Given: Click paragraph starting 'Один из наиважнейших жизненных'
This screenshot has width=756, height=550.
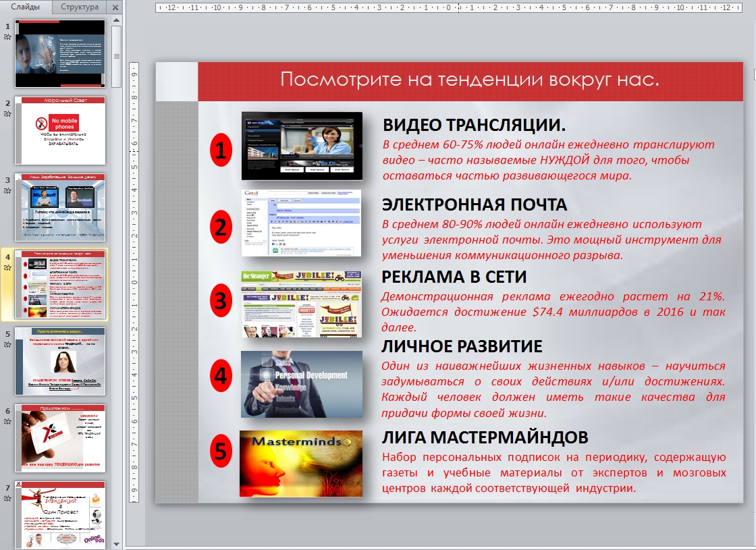Looking at the screenshot, I should [553, 389].
